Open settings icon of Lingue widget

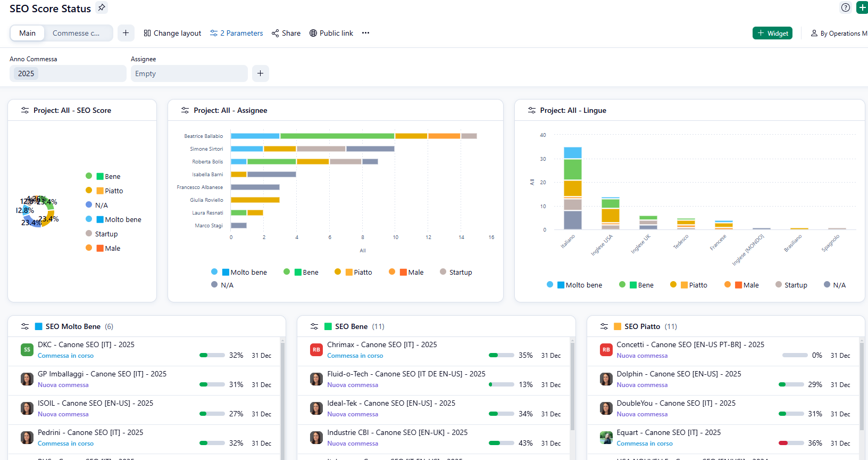pyautogui.click(x=531, y=110)
